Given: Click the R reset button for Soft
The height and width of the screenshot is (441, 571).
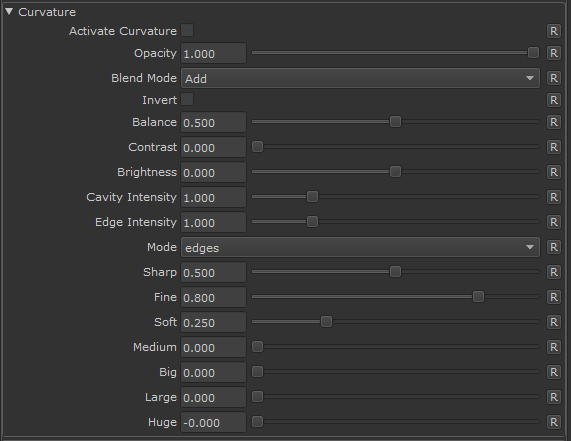Looking at the screenshot, I should (x=554, y=322).
